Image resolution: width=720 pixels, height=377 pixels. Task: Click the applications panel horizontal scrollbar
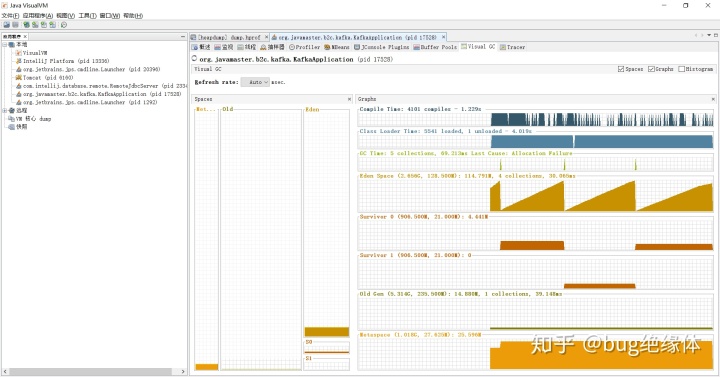pyautogui.click(x=91, y=371)
